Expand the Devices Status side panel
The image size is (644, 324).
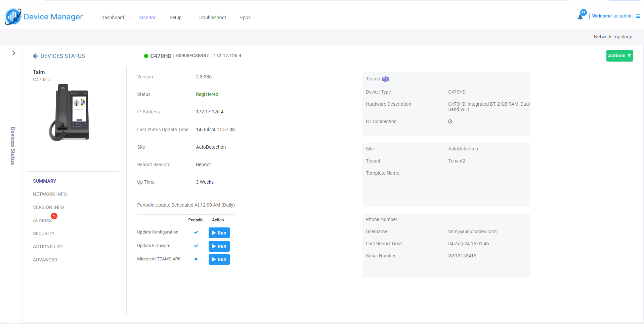[13, 53]
